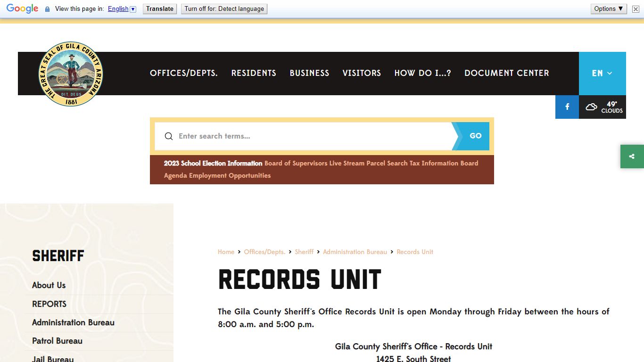644x362 pixels.
Task: Click the Home breadcrumb link
Action: point(226,252)
